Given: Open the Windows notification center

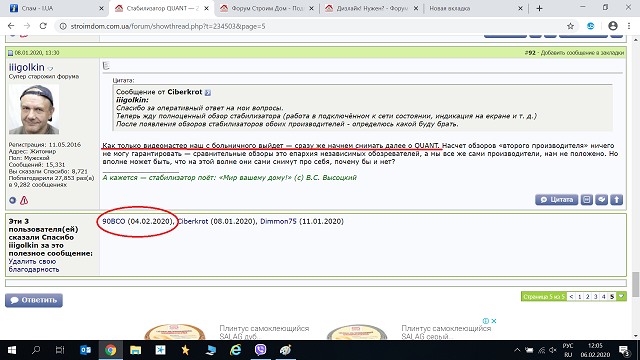Looking at the screenshot, I should (624, 350).
